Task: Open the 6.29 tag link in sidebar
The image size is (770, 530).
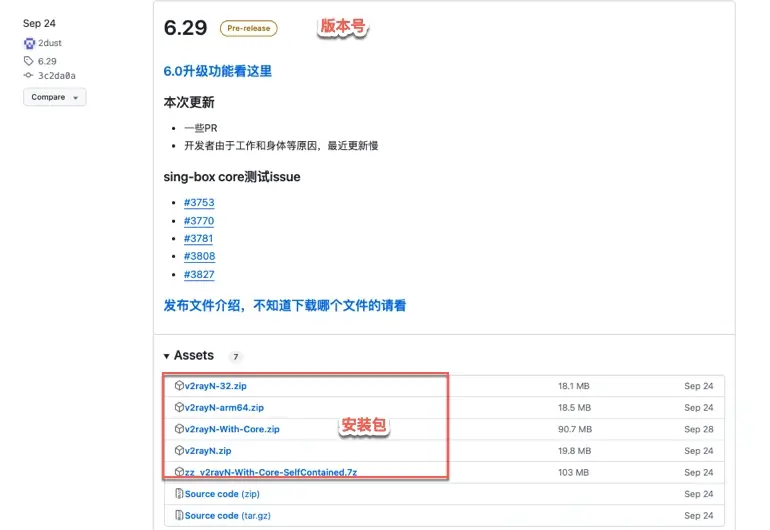Action: tap(47, 61)
